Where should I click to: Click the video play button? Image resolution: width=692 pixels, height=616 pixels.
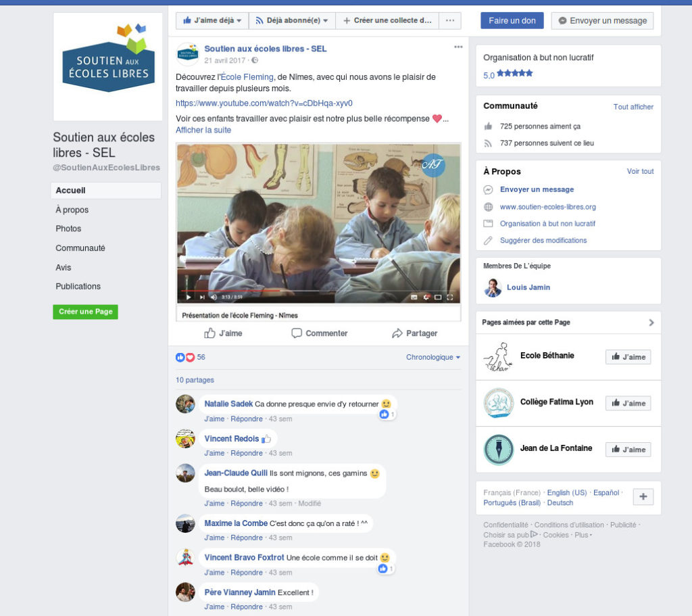189,298
